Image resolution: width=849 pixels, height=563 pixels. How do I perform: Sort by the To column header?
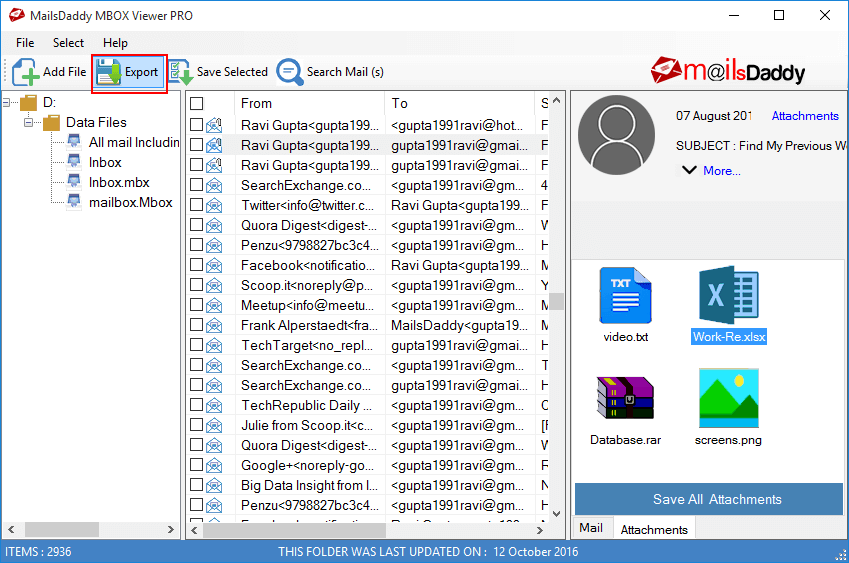[x=460, y=103]
